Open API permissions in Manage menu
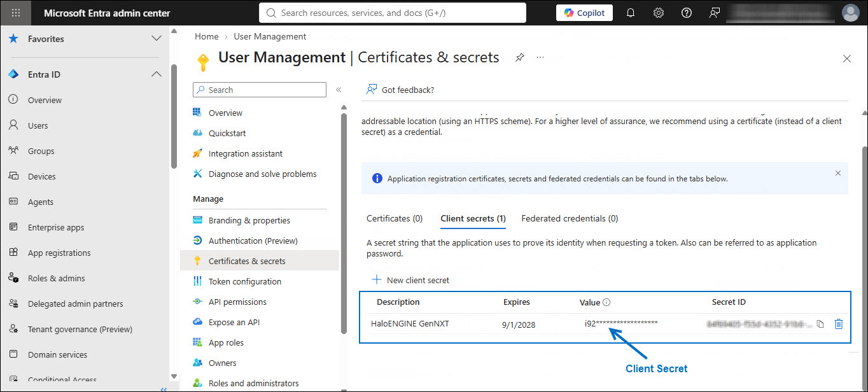The height and width of the screenshot is (392, 868). click(237, 302)
